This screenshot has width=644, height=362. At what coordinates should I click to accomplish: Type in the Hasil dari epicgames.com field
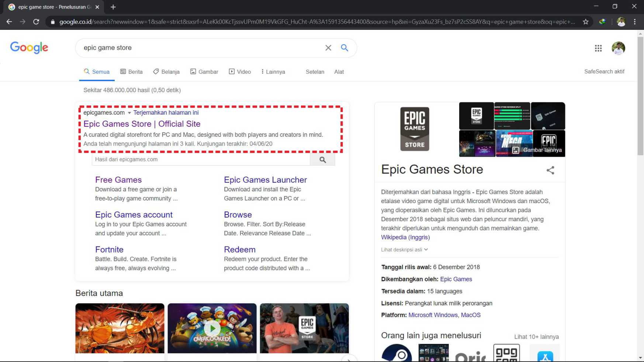coord(201,160)
